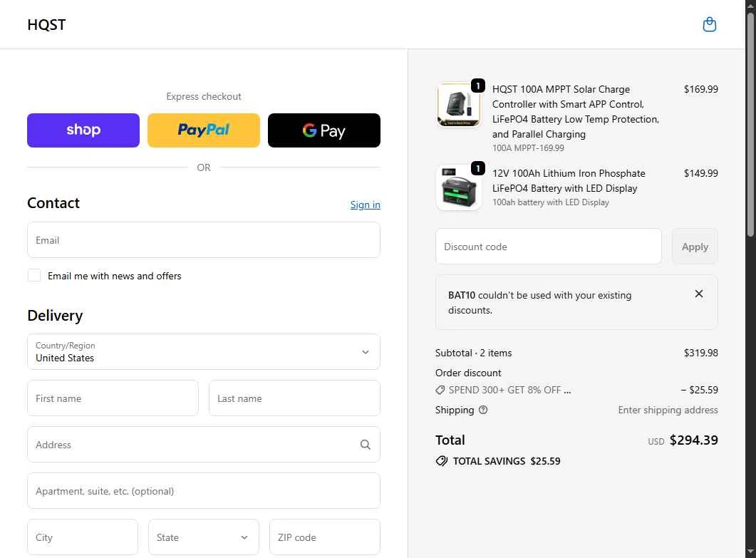The image size is (756, 558).
Task: Focus the First name field
Action: coord(113,398)
